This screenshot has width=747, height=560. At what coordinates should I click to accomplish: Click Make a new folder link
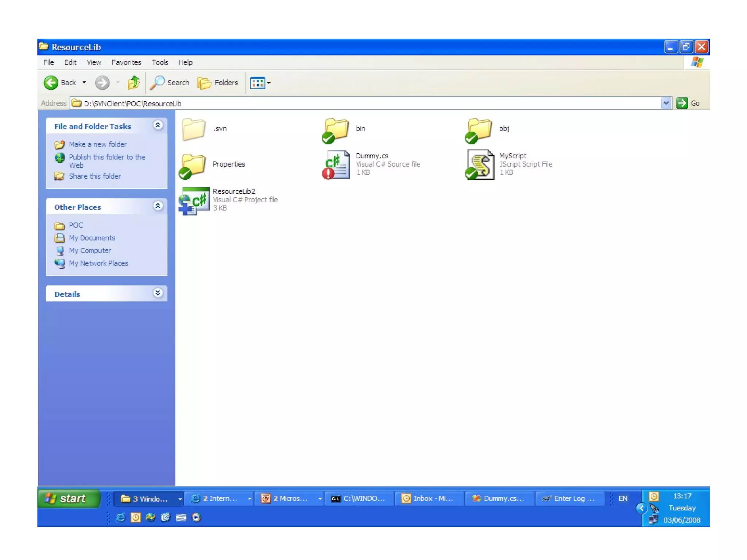[97, 144]
